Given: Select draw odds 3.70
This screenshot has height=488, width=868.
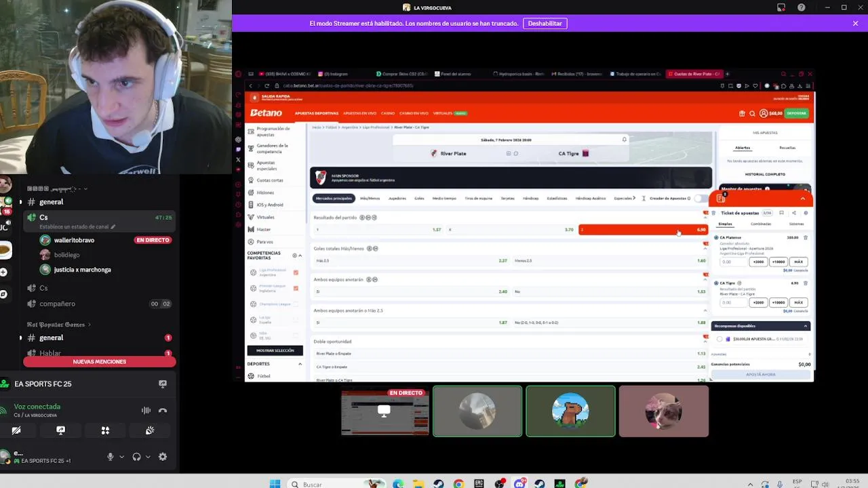Looking at the screenshot, I should point(511,230).
